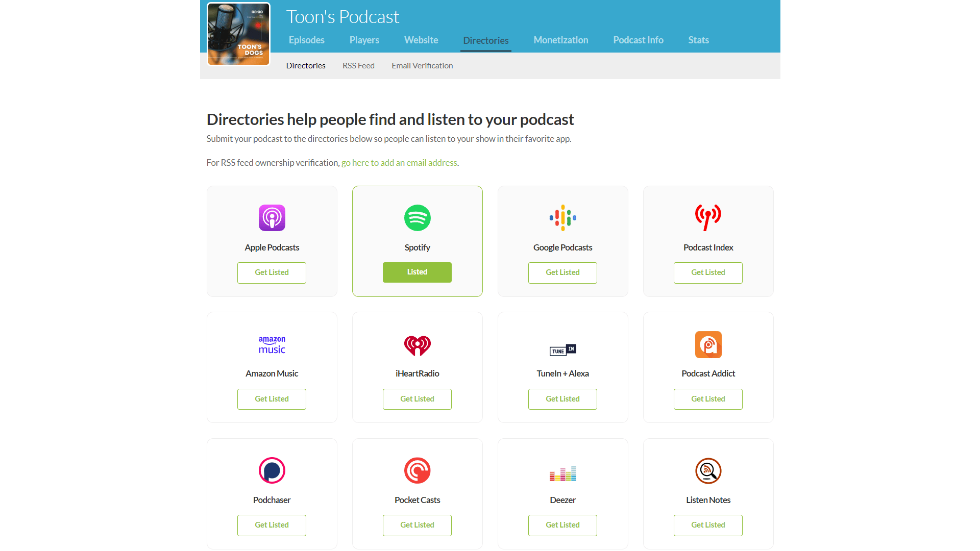Click the Apple Podcasts icon

pos(272,218)
